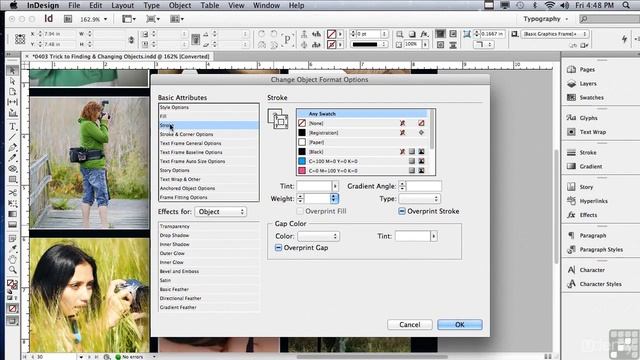640x360 pixels.
Task: Open the stroke Tint slider arrow
Action: 335,186
